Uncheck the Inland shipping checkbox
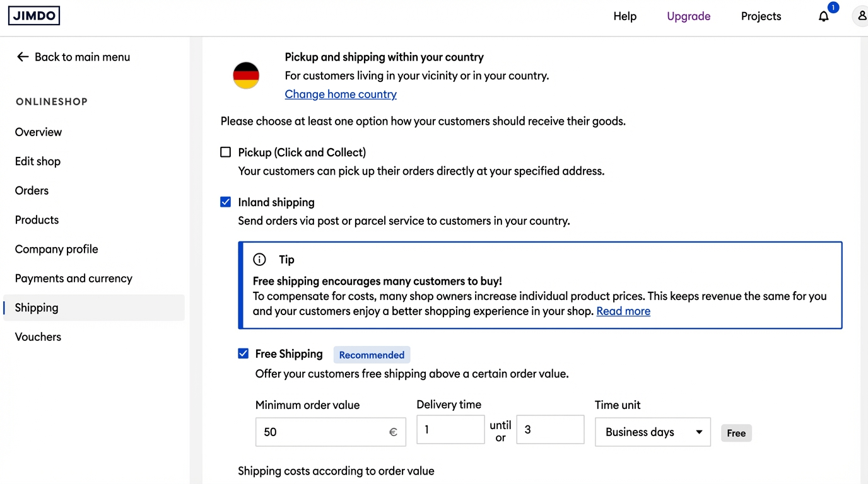This screenshot has width=868, height=484. [226, 202]
